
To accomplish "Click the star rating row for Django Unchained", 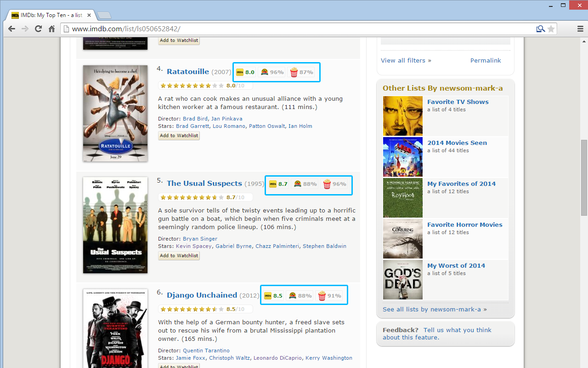I will 205,309.
